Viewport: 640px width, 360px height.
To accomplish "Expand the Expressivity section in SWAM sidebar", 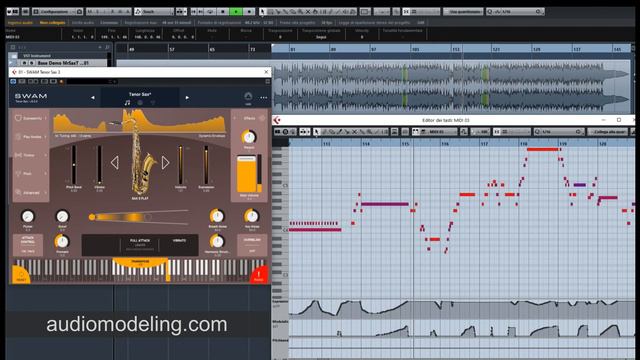I will (x=31, y=118).
